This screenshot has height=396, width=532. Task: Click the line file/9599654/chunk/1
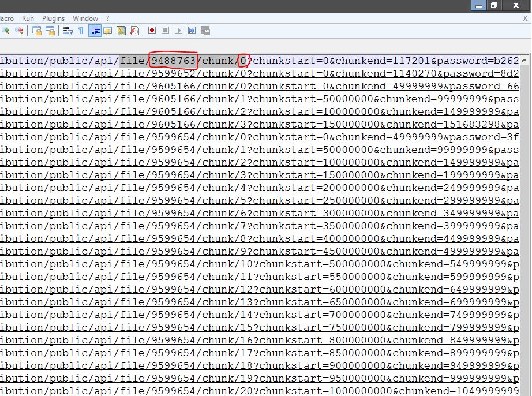(260, 150)
